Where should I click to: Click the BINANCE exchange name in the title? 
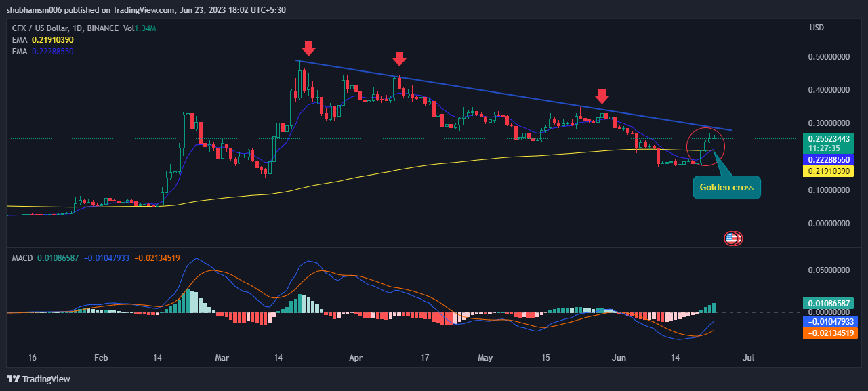coord(104,28)
